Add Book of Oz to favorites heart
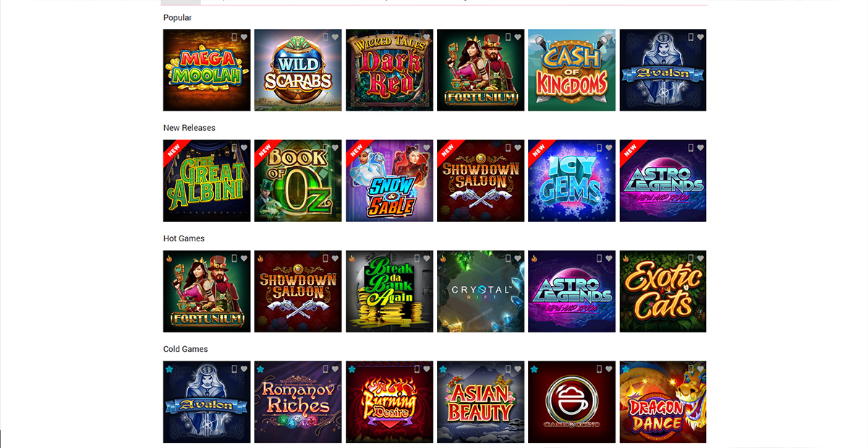 pyautogui.click(x=336, y=147)
